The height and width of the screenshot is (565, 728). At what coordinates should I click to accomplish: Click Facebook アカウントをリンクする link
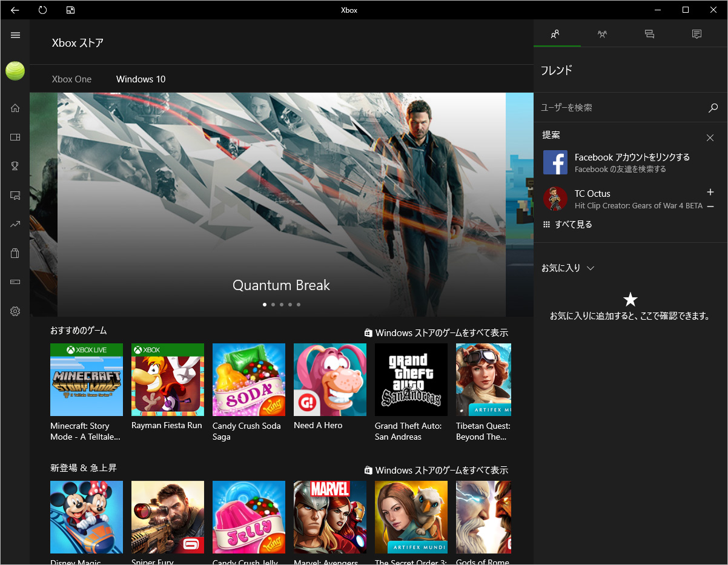(632, 157)
